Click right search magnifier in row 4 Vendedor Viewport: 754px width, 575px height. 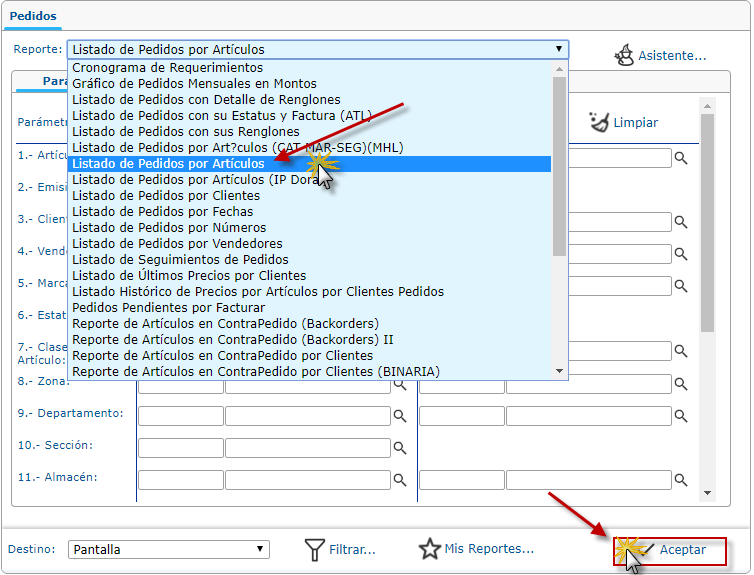(680, 253)
